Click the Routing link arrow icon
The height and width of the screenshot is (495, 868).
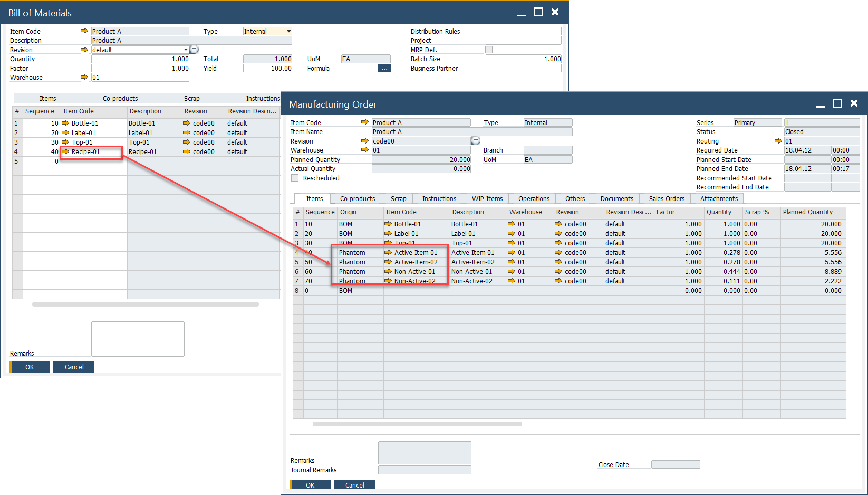tap(778, 141)
